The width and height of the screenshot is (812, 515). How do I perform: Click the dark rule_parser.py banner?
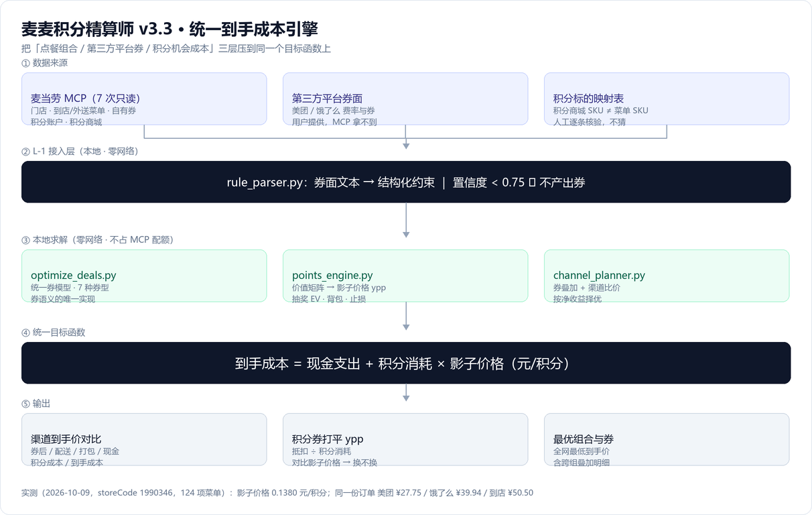coord(406,182)
